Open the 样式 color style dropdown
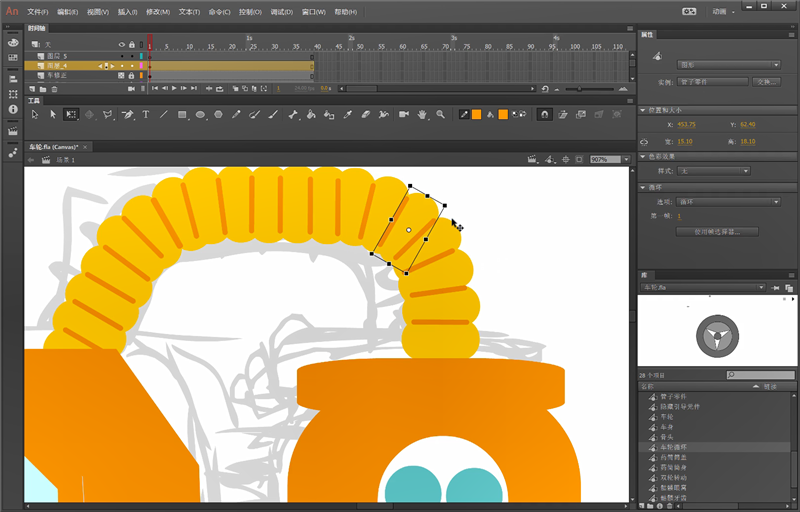This screenshot has height=512, width=800. click(713, 171)
